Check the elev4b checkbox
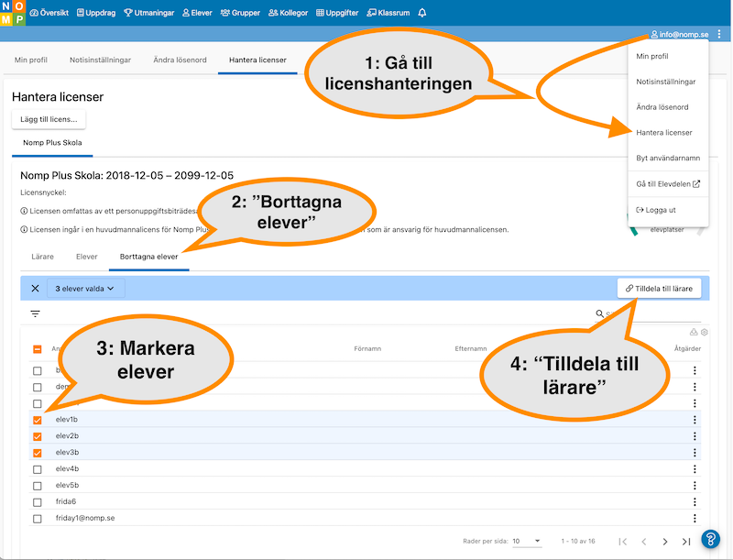The height and width of the screenshot is (560, 733). tap(38, 469)
